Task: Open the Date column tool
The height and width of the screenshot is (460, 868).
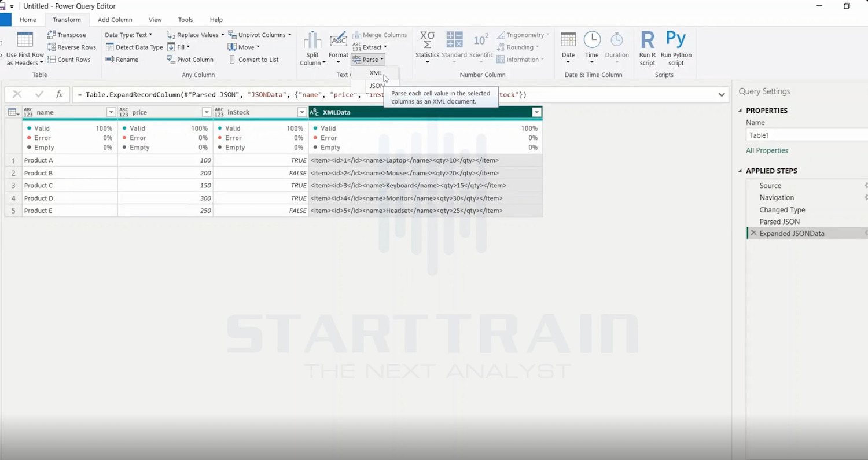Action: (568, 47)
